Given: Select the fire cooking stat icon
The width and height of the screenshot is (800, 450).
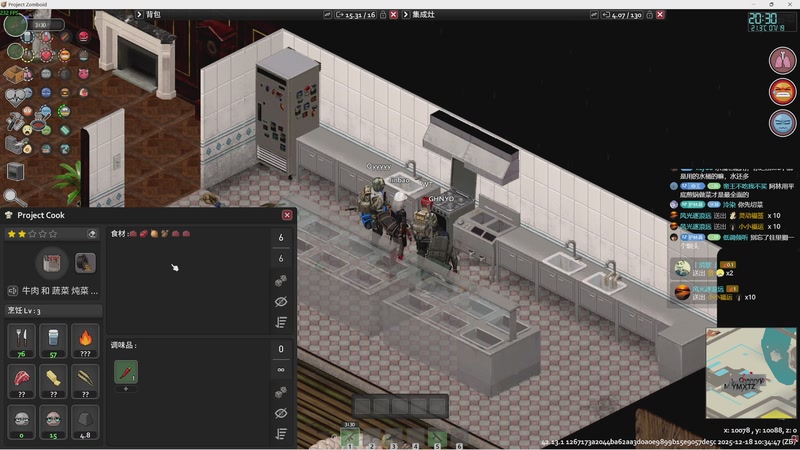Looking at the screenshot, I should (x=85, y=340).
